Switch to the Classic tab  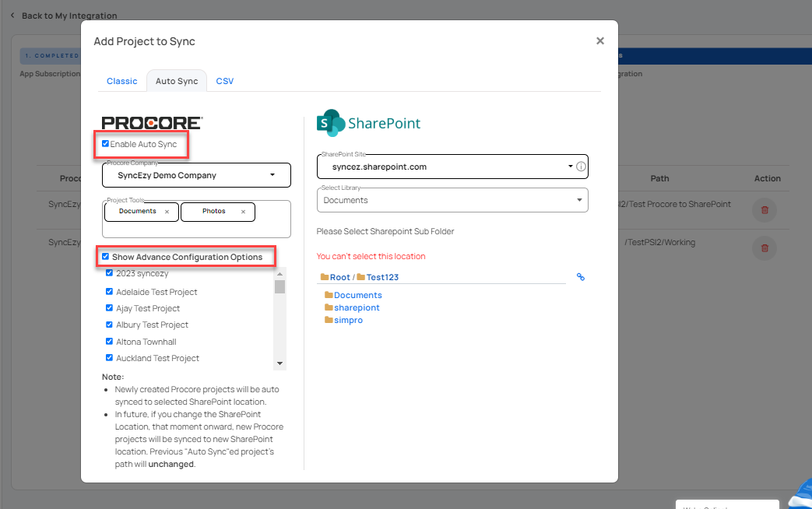click(x=121, y=81)
